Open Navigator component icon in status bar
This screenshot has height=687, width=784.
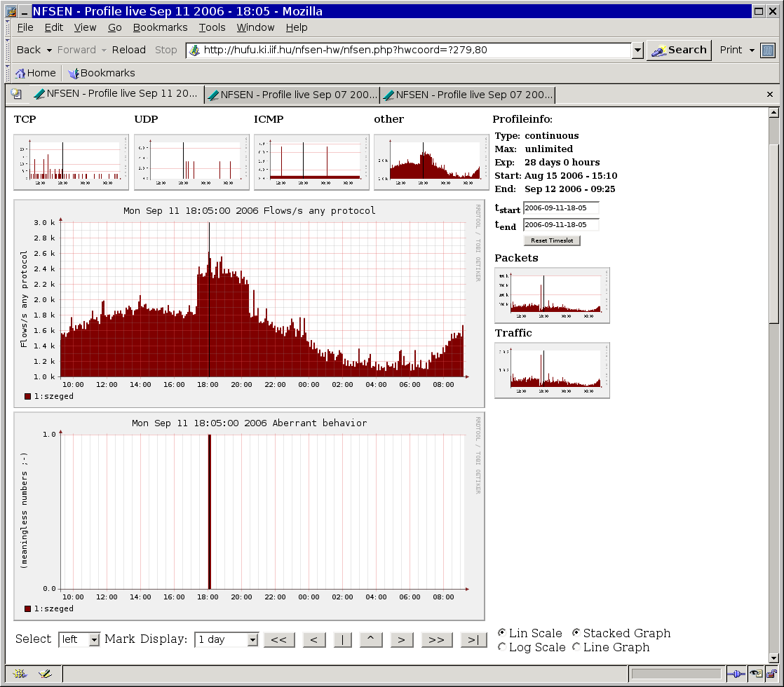click(20, 674)
